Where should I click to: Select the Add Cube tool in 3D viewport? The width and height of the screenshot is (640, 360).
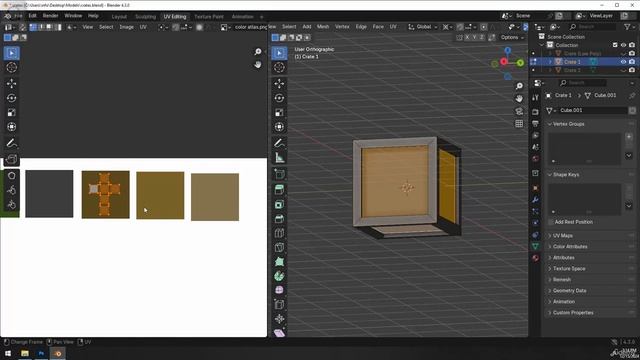pyautogui.click(x=279, y=174)
